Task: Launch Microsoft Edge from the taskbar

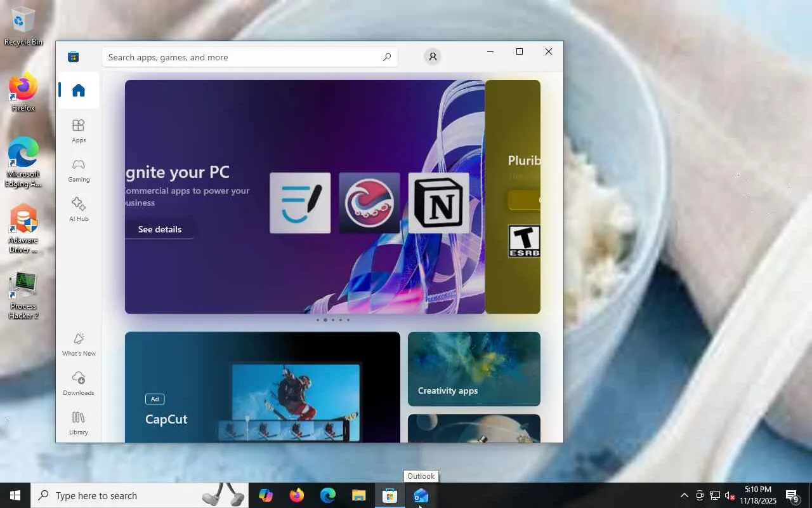Action: click(x=327, y=495)
